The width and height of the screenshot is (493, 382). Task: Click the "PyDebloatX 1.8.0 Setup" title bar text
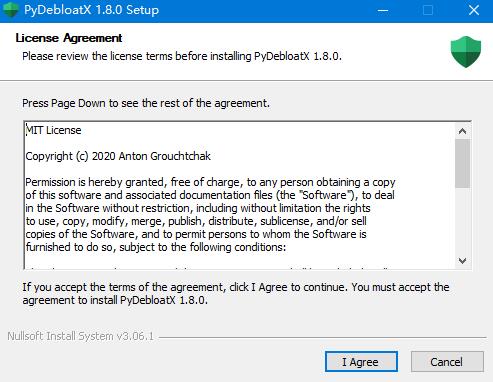91,10
